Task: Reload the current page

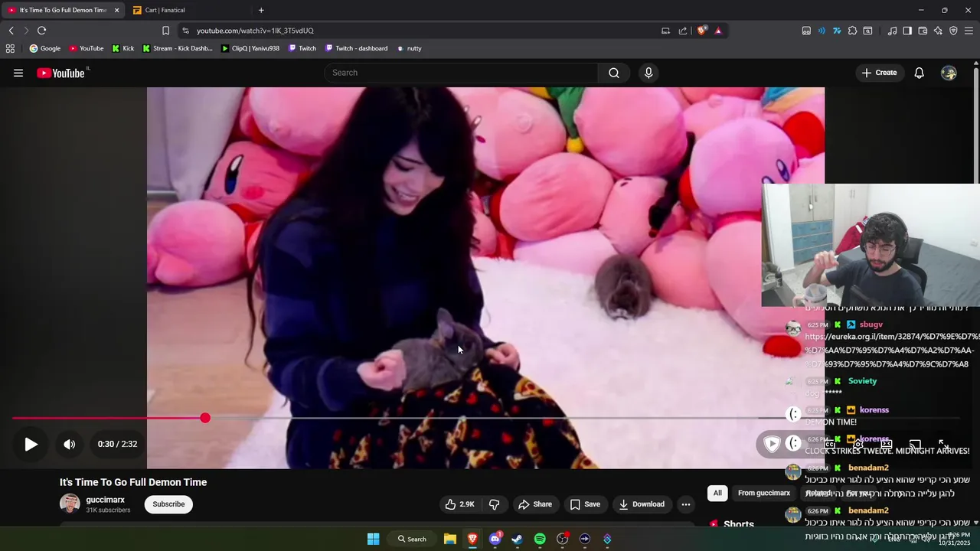Action: tap(41, 31)
